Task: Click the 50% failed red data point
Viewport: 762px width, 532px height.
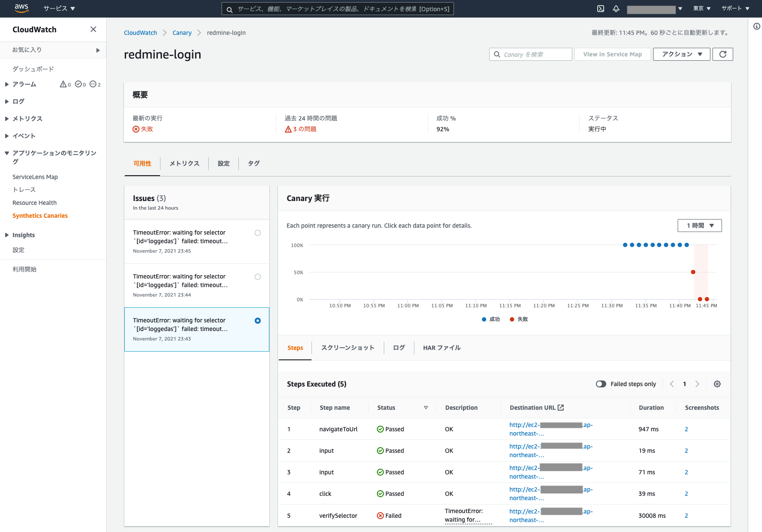Action: coord(693,272)
